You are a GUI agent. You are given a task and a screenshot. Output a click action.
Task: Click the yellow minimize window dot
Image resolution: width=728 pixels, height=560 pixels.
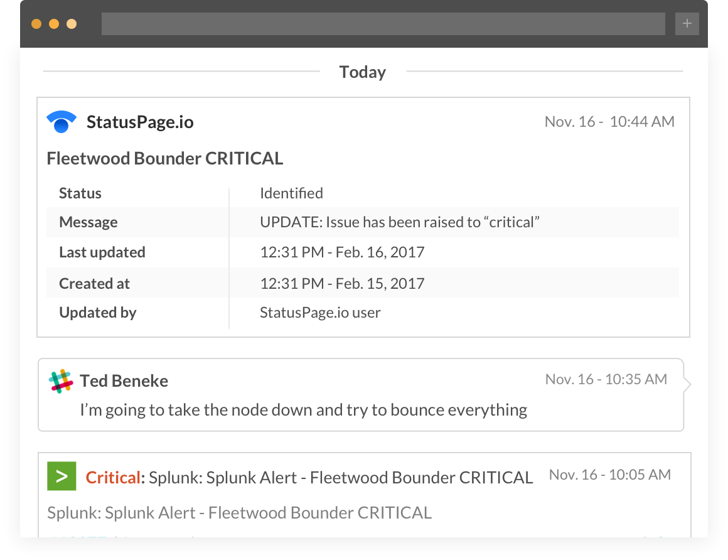54,24
